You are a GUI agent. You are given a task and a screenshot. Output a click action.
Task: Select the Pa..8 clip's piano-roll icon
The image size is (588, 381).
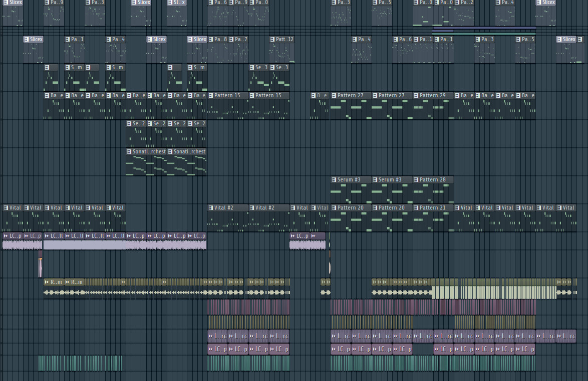coord(211,39)
